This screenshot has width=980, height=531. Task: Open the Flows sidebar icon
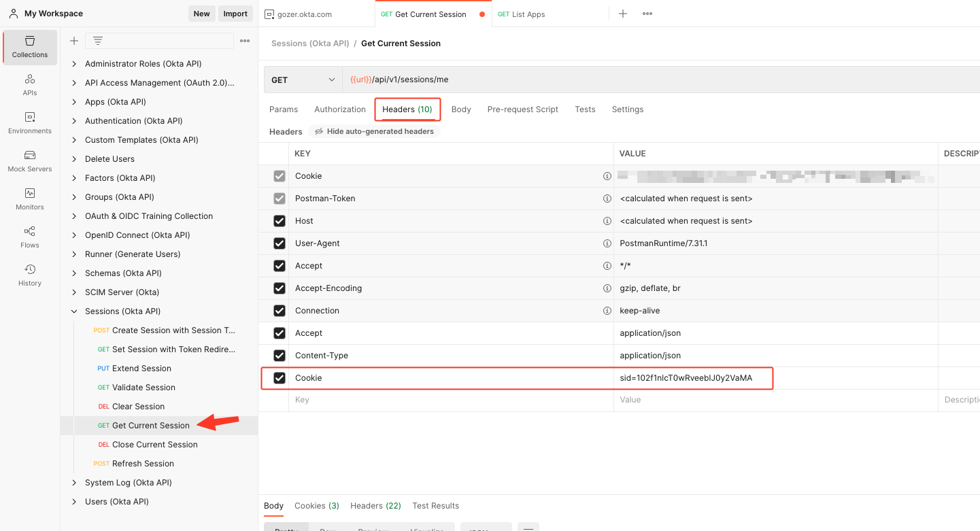click(x=30, y=237)
